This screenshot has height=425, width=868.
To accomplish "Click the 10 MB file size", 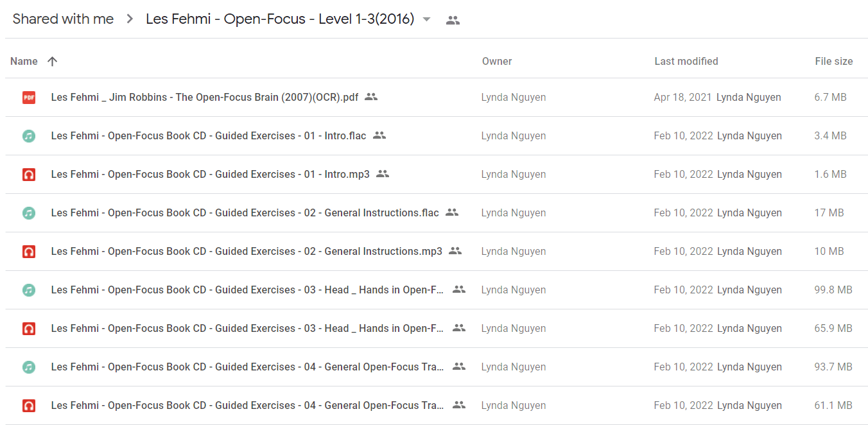I will (x=829, y=252).
